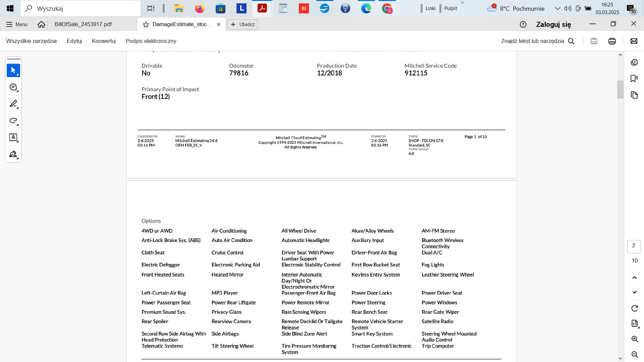Open the Pulpit toolbar on taskbar

coord(450,8)
